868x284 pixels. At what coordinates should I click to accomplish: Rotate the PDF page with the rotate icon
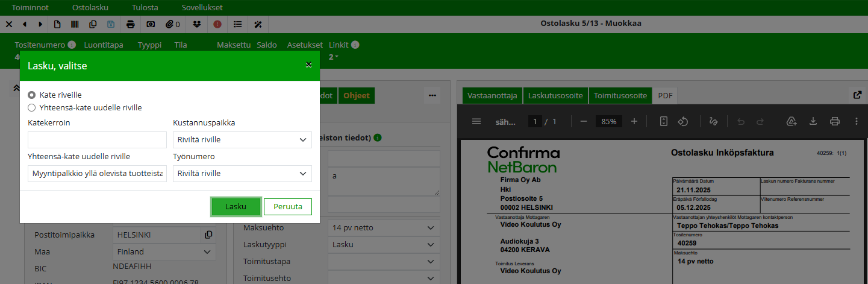683,121
